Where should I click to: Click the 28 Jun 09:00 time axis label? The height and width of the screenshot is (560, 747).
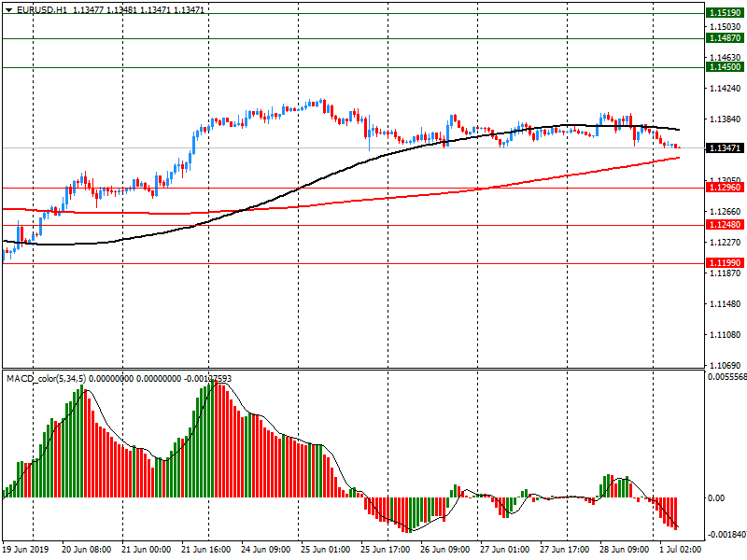pyautogui.click(x=624, y=550)
